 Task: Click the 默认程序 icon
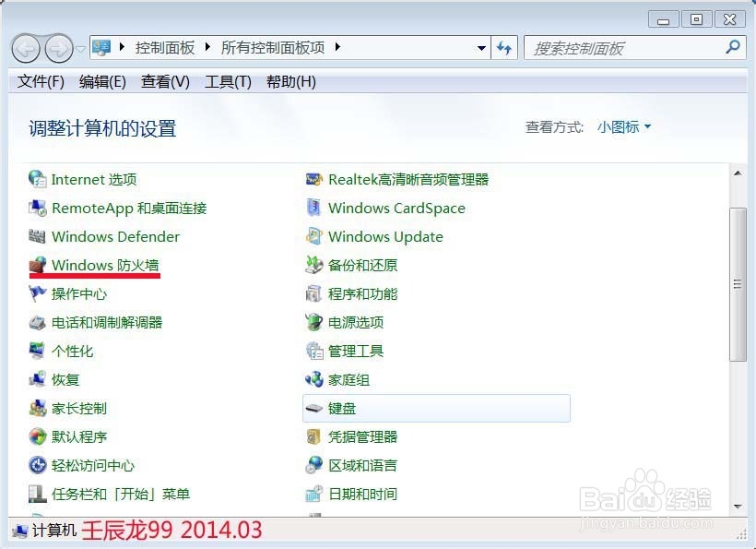37,436
